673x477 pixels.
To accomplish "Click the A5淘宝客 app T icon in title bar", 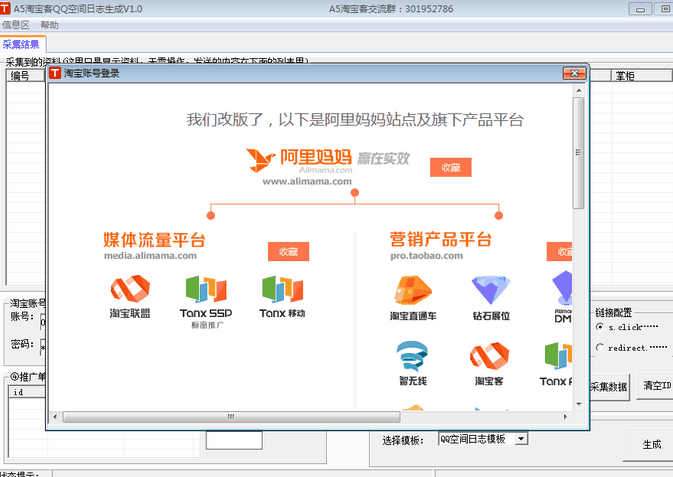I will pyautogui.click(x=5, y=8).
